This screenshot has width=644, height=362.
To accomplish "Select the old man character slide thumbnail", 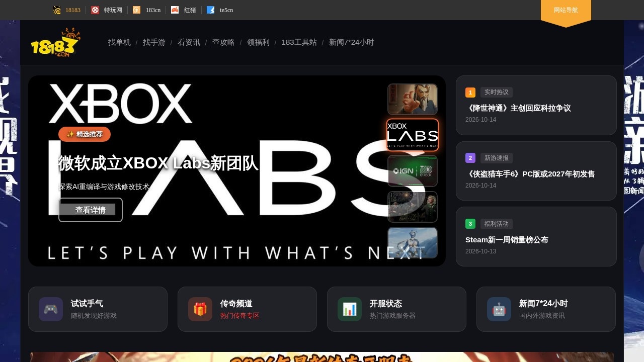I will click(x=413, y=99).
